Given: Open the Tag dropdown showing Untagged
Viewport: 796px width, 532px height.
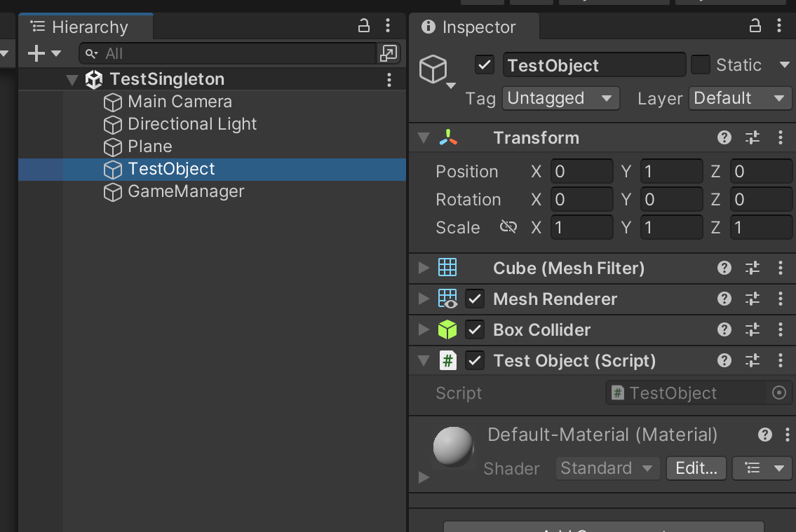Looking at the screenshot, I should [x=560, y=99].
